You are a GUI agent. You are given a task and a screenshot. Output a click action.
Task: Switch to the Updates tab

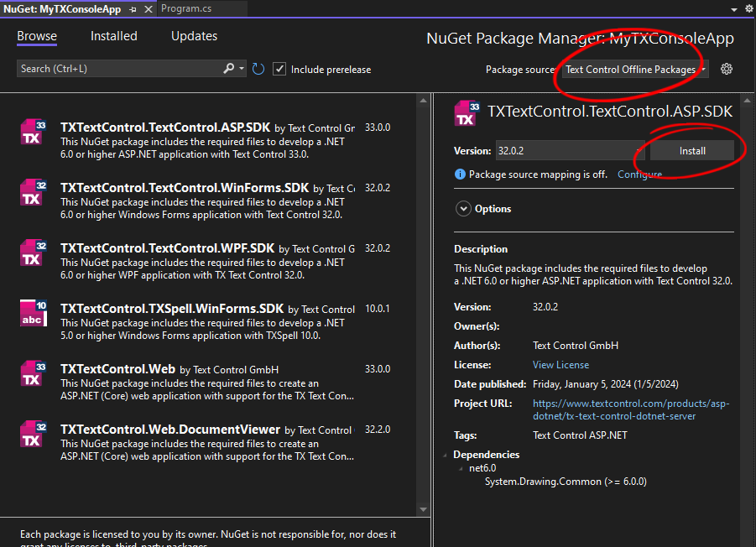[x=194, y=36]
